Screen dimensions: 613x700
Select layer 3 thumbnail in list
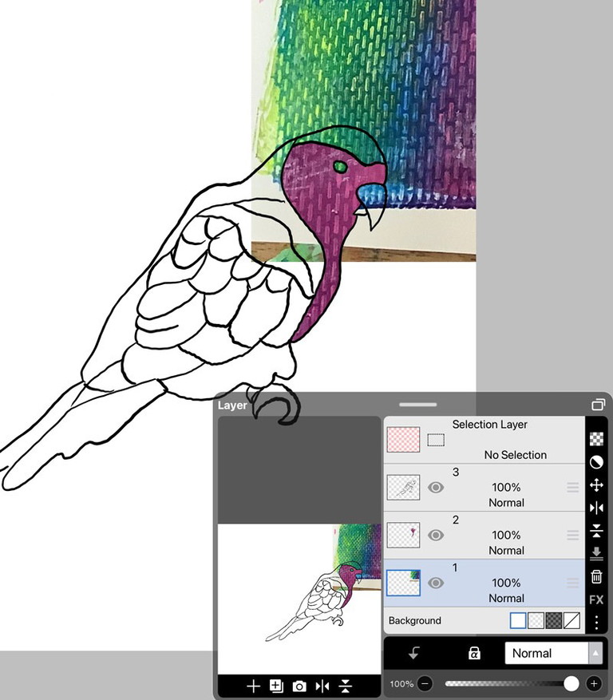[404, 488]
